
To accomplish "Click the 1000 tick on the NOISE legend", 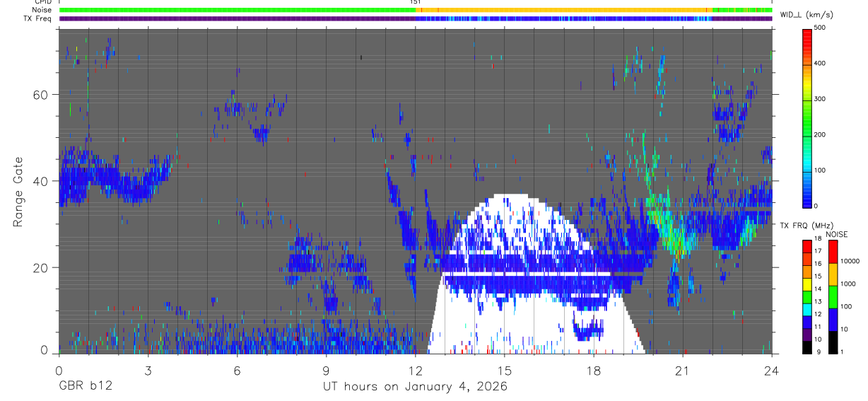I will click(849, 284).
